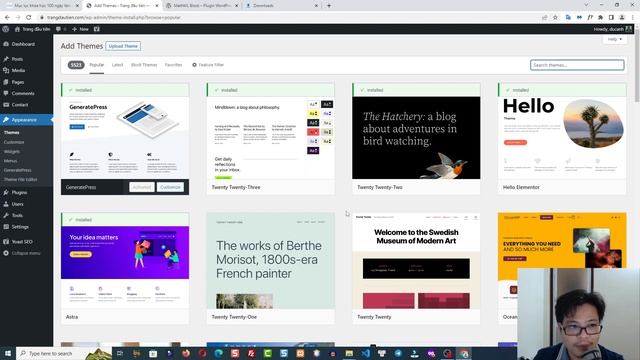The width and height of the screenshot is (640, 360).
Task: Switch to the Latest tab
Action: tap(117, 65)
